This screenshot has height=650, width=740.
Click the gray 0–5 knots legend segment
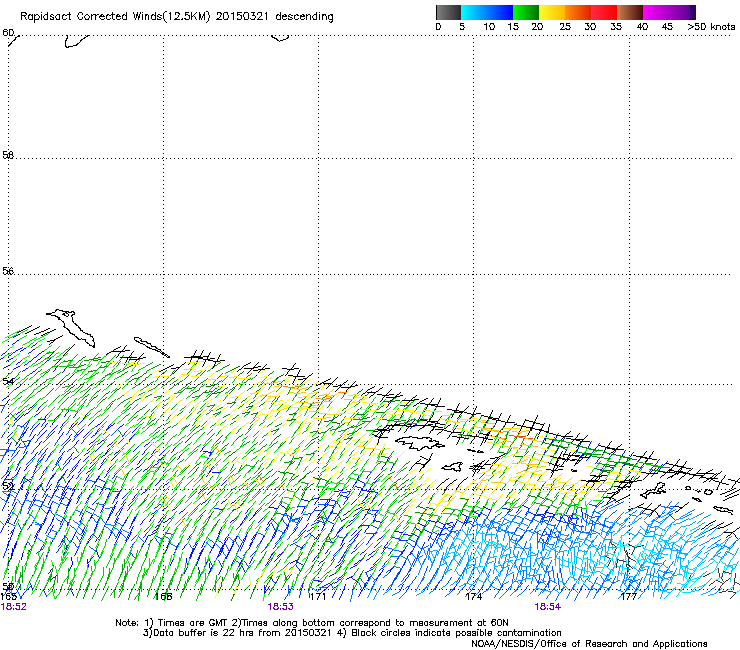448,12
